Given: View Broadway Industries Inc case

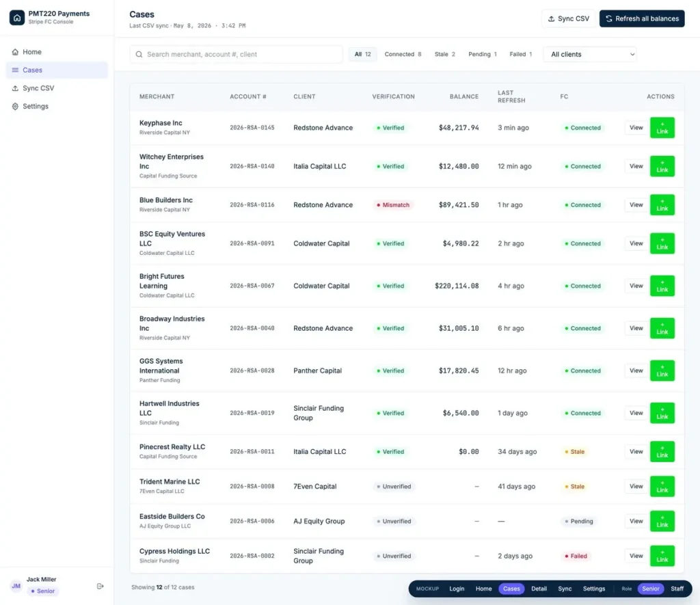Looking at the screenshot, I should click(x=636, y=328).
